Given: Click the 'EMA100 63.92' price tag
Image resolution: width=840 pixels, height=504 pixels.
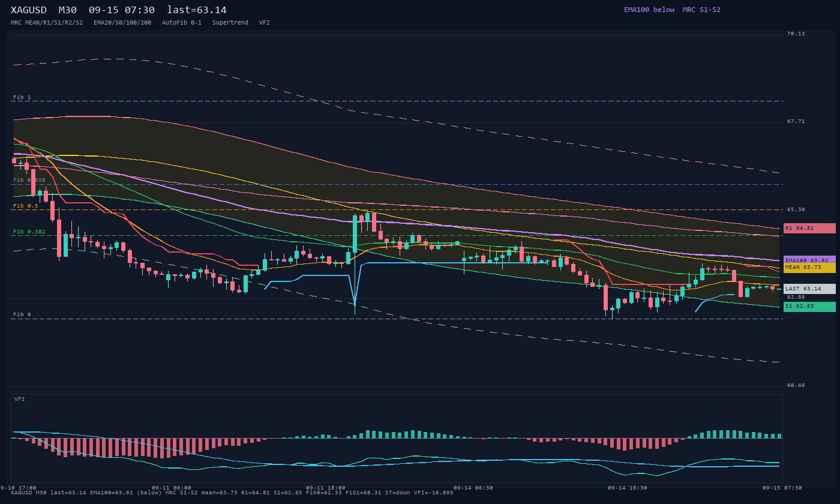Looking at the screenshot, I should 809,260.
